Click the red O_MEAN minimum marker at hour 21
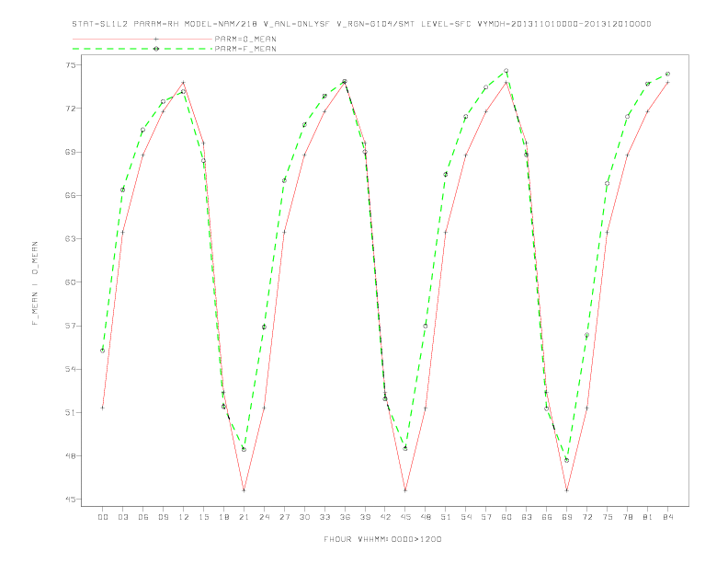Screen dimensions: 728x563 point(244,490)
